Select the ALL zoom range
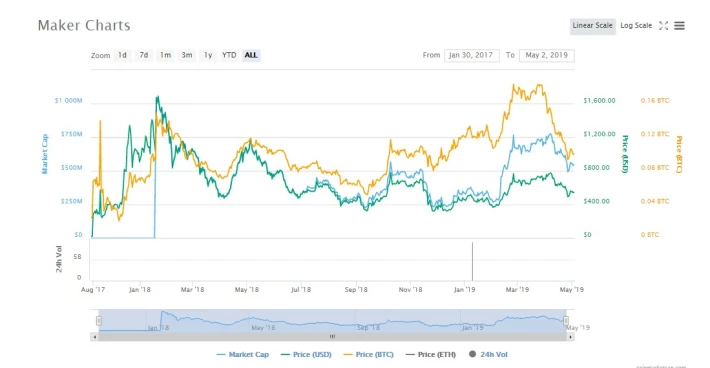The image size is (710, 368). click(x=251, y=55)
